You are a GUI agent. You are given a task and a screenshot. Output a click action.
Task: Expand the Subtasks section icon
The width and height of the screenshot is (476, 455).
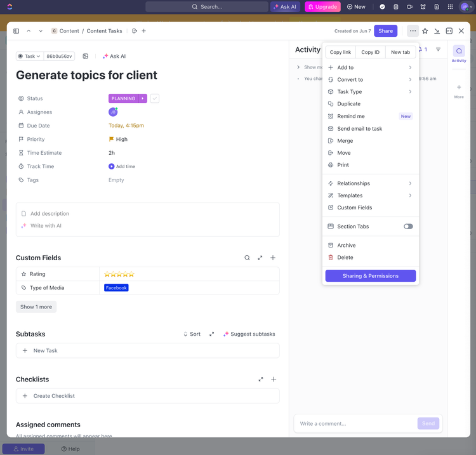[211, 334]
